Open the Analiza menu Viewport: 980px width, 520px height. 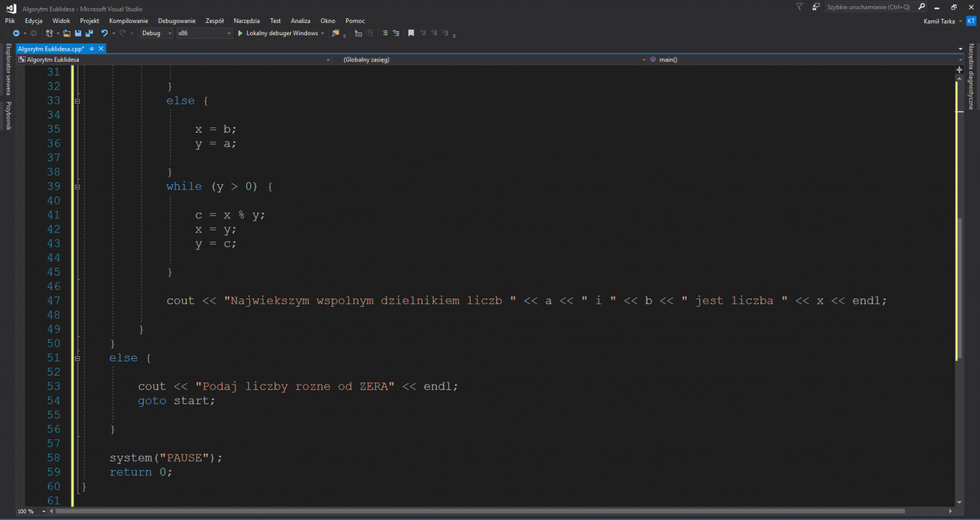(301, 21)
